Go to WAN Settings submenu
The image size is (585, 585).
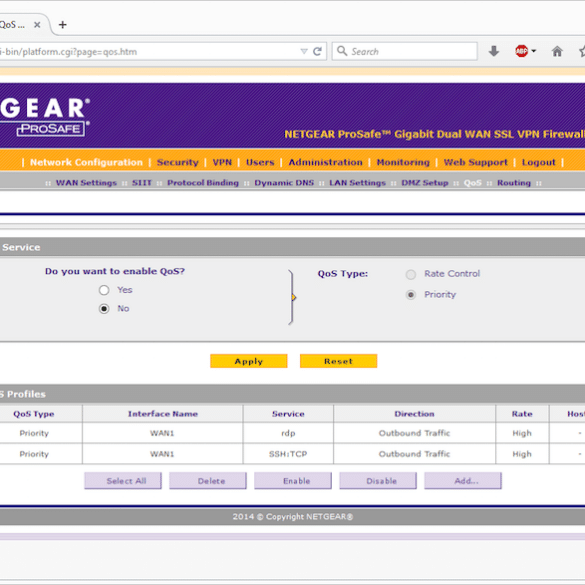(x=86, y=183)
